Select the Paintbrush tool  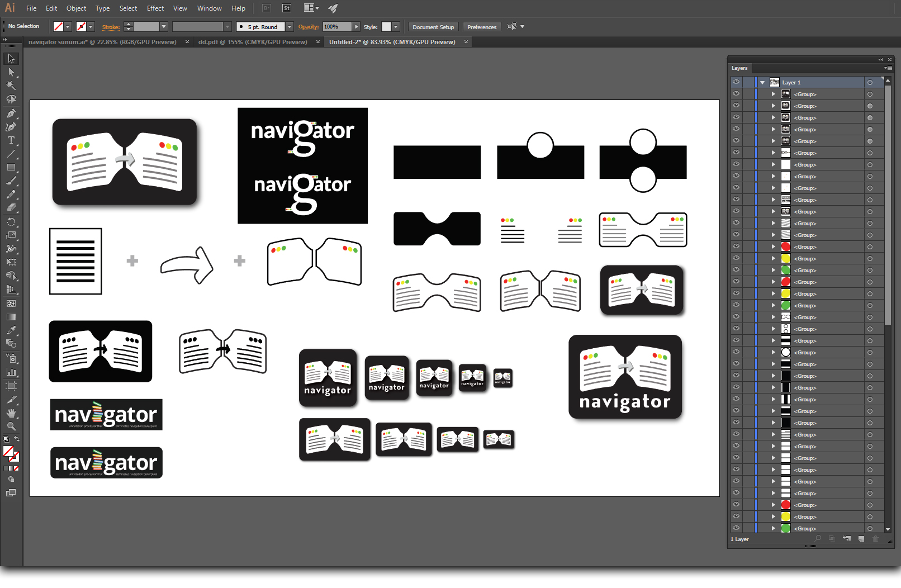(x=11, y=181)
